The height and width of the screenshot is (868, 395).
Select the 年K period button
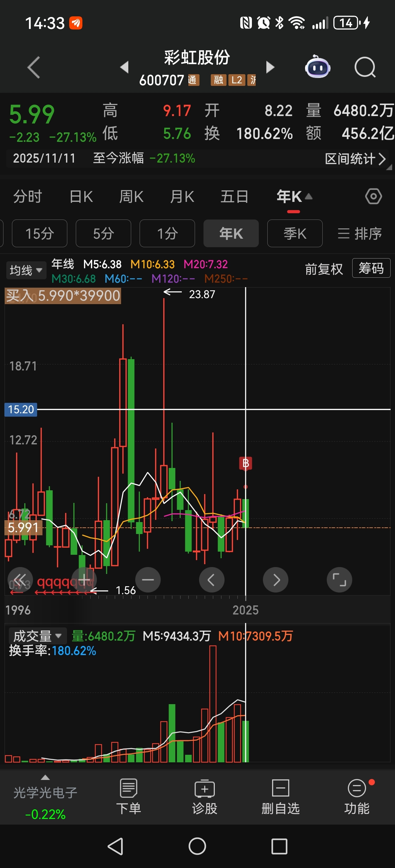pyautogui.click(x=231, y=233)
